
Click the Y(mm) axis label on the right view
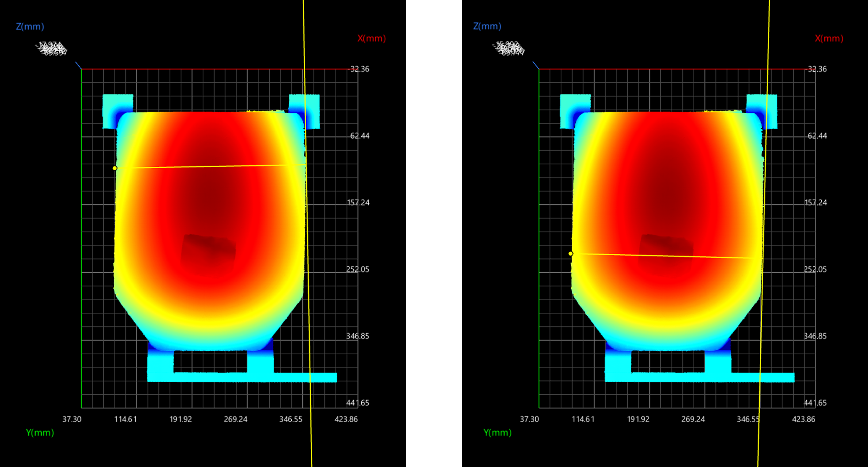[x=498, y=433]
